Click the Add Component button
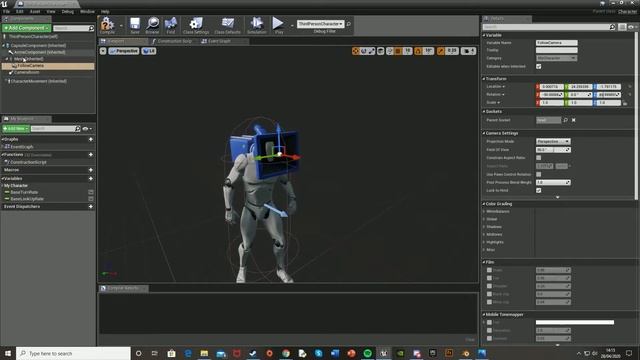Viewport: 640px width, 360px height. tap(26, 28)
